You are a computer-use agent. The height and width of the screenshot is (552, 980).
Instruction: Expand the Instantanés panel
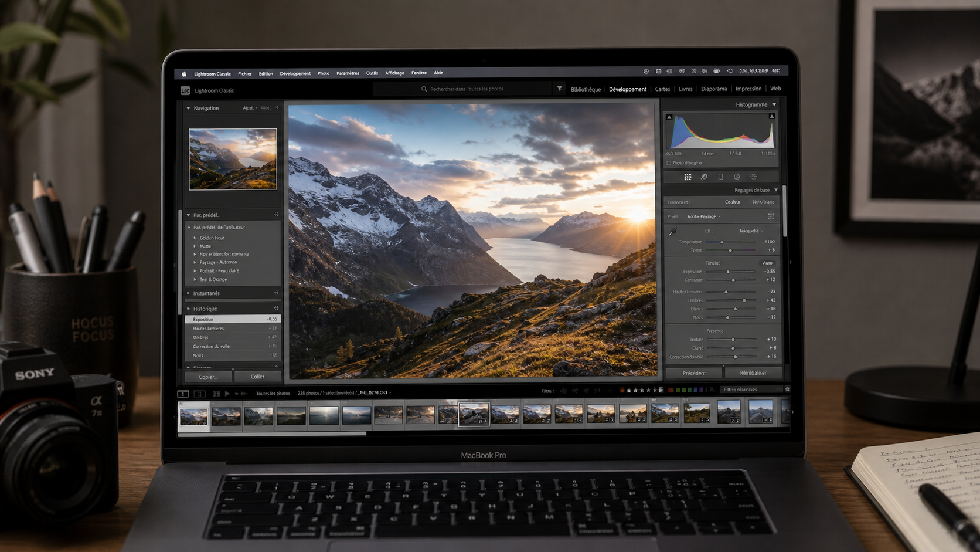[x=188, y=293]
